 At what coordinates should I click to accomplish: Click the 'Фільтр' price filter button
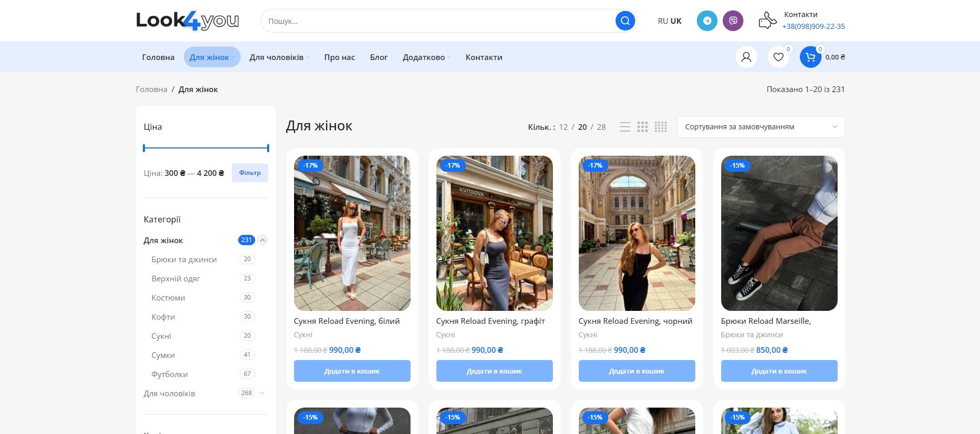250,173
